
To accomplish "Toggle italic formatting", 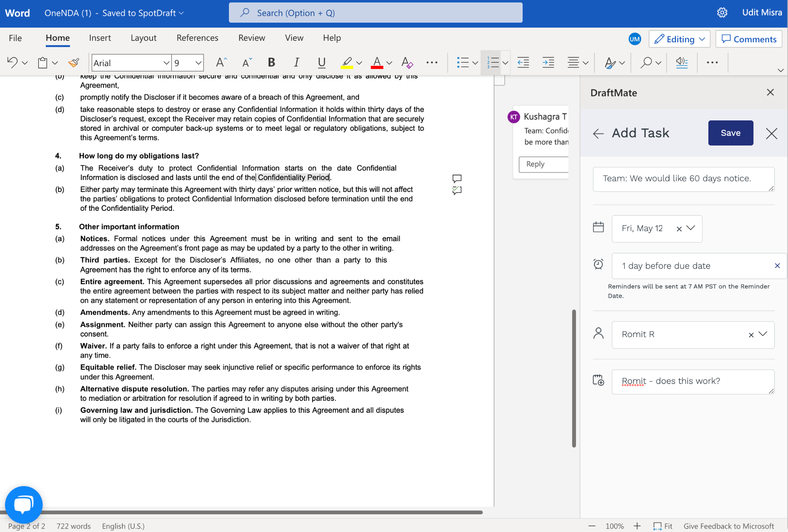I will [x=296, y=62].
